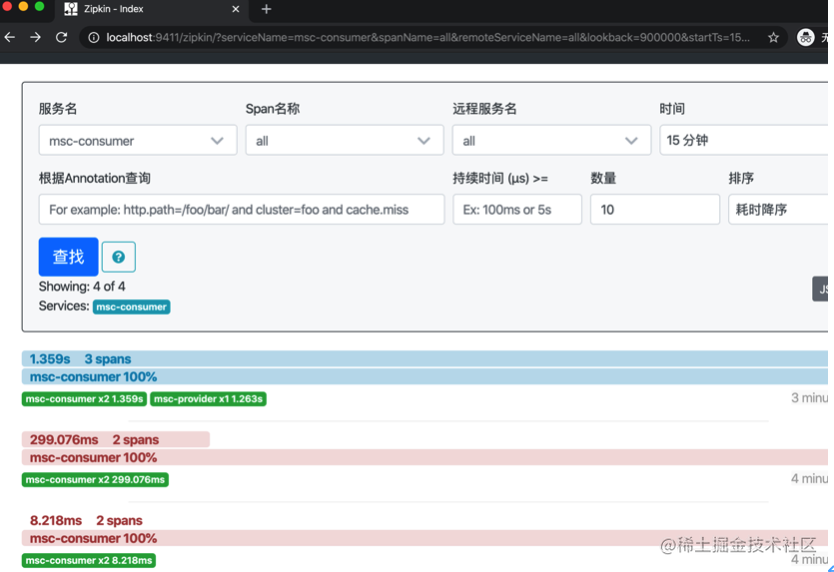
Task: Click the msc-consumer 100% bar under 8.218ms
Action: pos(424,538)
